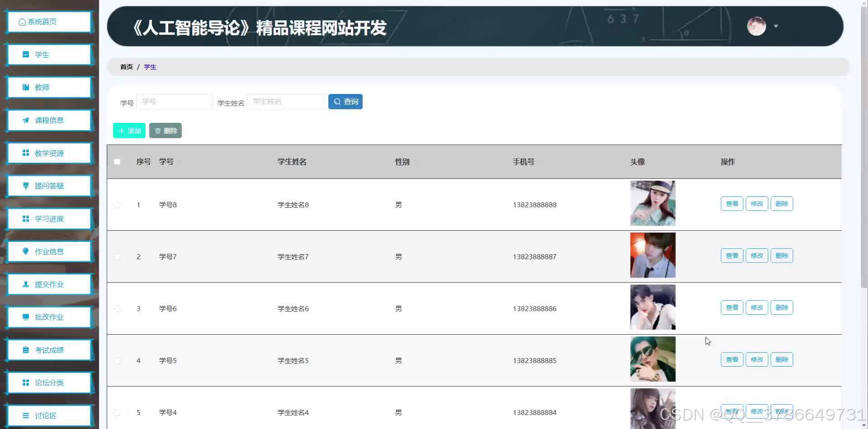Click 首页 breadcrumb link
868x429 pixels.
[127, 67]
